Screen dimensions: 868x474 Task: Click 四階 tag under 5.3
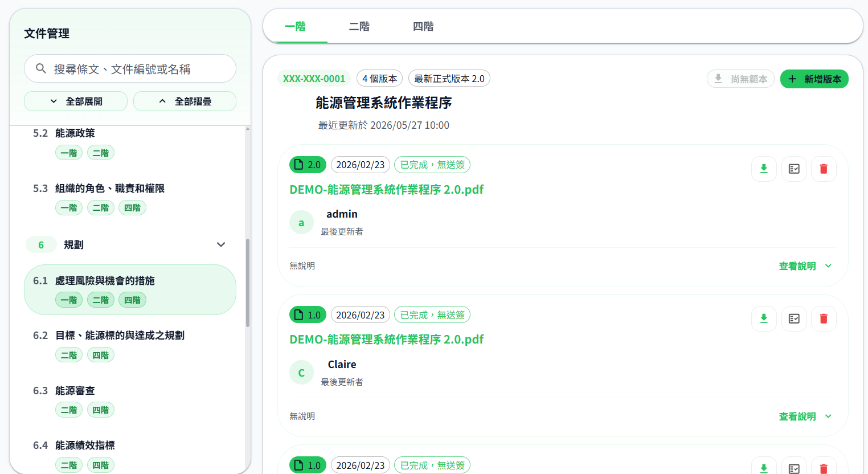pyautogui.click(x=132, y=208)
